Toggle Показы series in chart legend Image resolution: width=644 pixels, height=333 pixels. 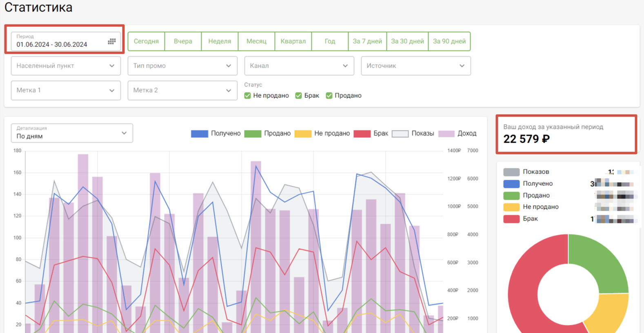413,133
